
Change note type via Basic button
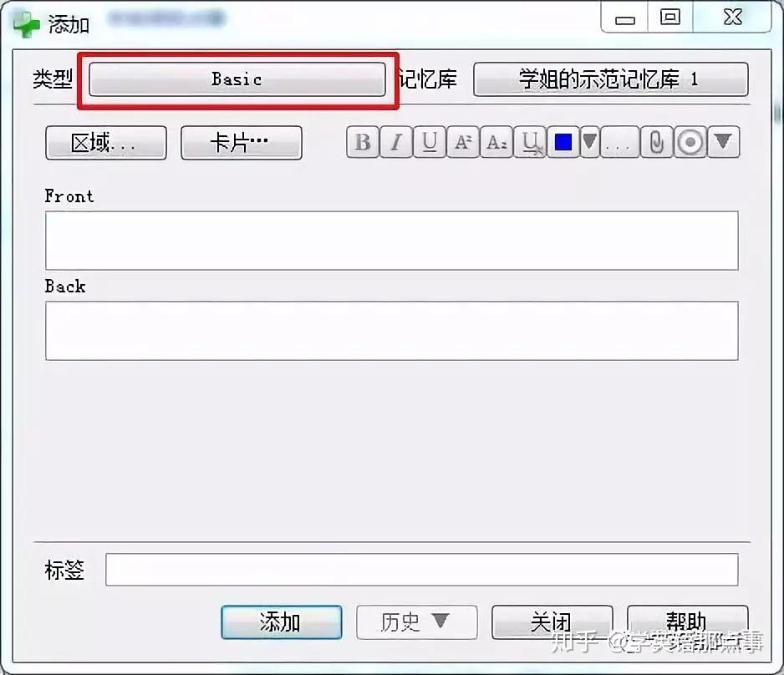(x=237, y=79)
